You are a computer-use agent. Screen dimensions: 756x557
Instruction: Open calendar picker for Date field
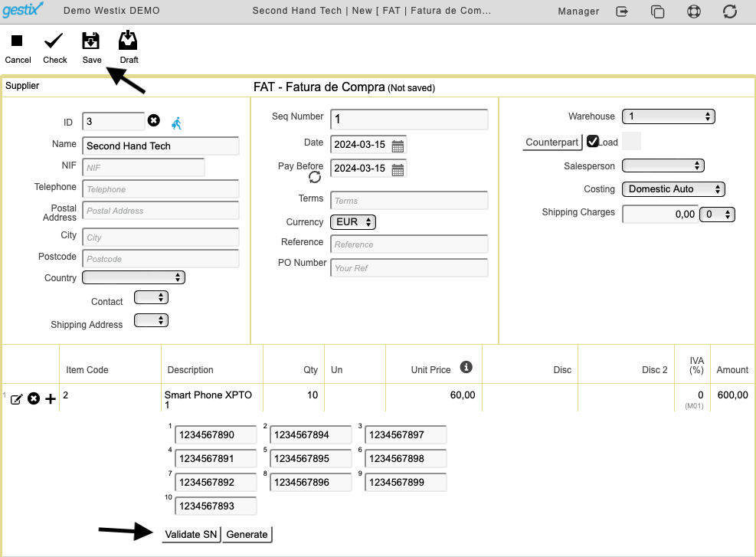coord(398,146)
